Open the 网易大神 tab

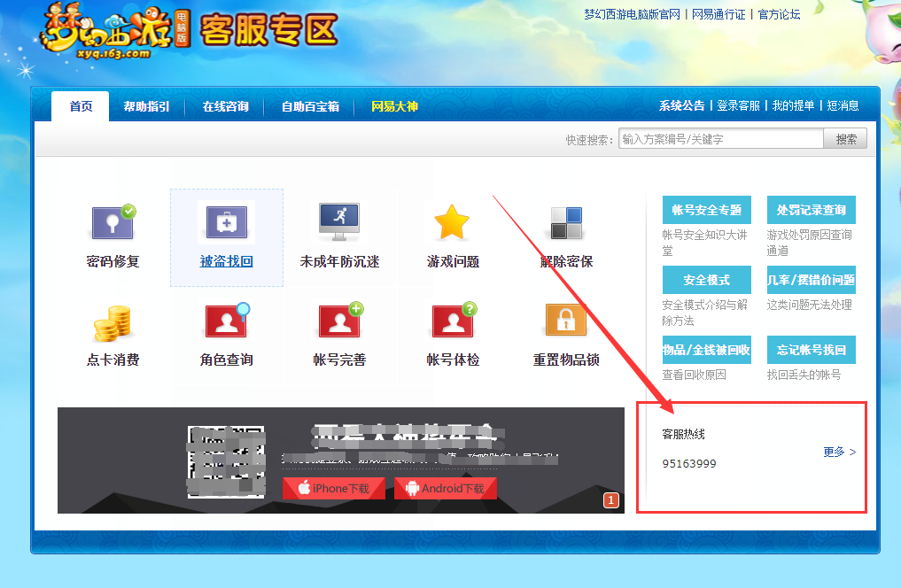point(394,106)
